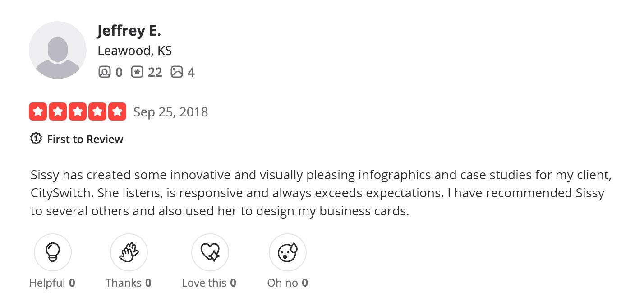This screenshot has height=307, width=644.
Task: Click the friends count icon
Action: click(x=104, y=72)
